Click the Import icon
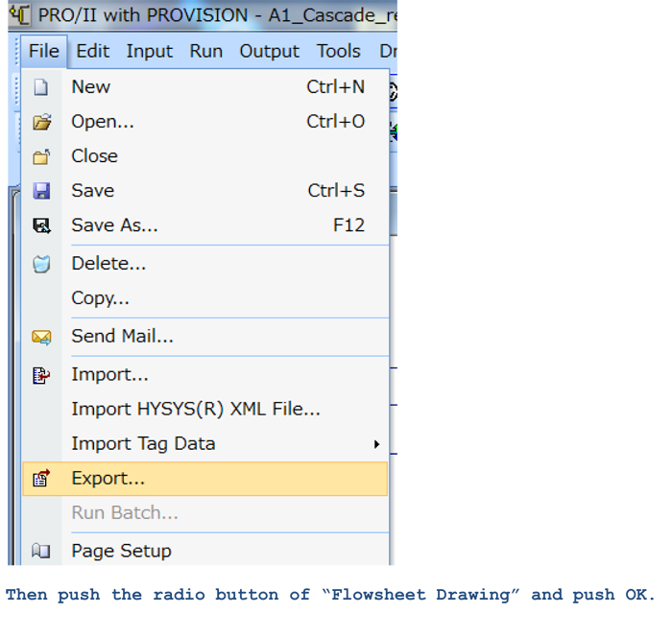This screenshot has height=637, width=672. coord(41,375)
